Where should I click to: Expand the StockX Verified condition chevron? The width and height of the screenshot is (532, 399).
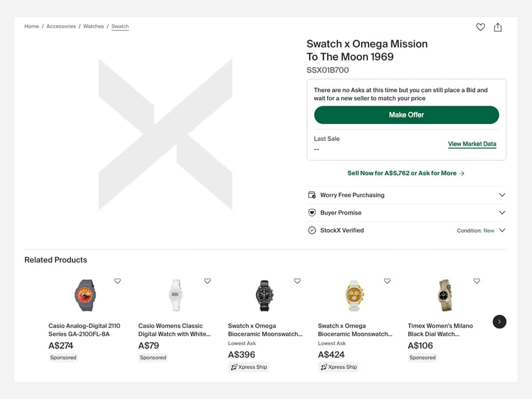point(502,231)
